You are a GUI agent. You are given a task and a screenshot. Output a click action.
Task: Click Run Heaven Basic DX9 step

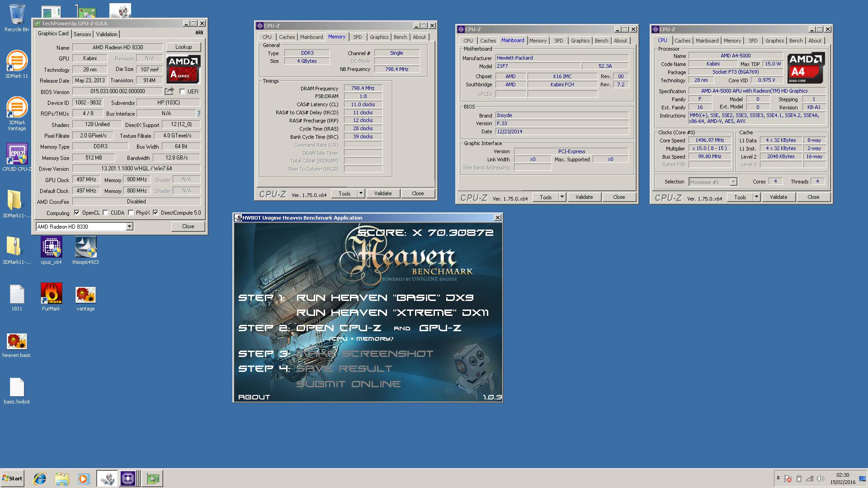[385, 298]
